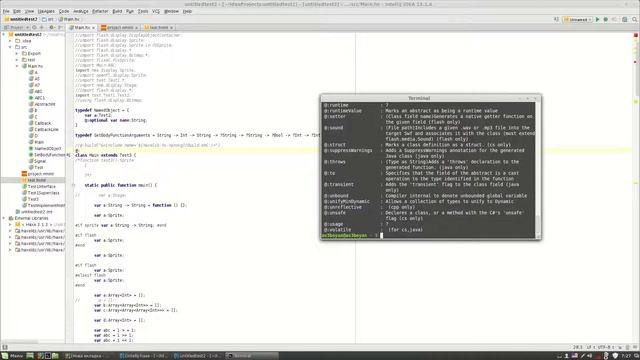Click the Terminal taskbar button
Image resolution: width=640 pixels, height=360 pixels.
coord(252,356)
